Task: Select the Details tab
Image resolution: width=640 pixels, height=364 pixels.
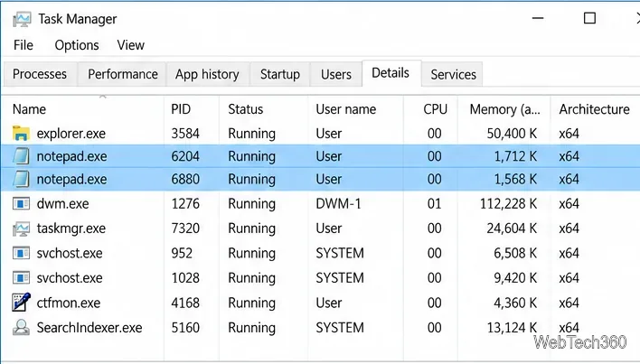Action: click(391, 73)
